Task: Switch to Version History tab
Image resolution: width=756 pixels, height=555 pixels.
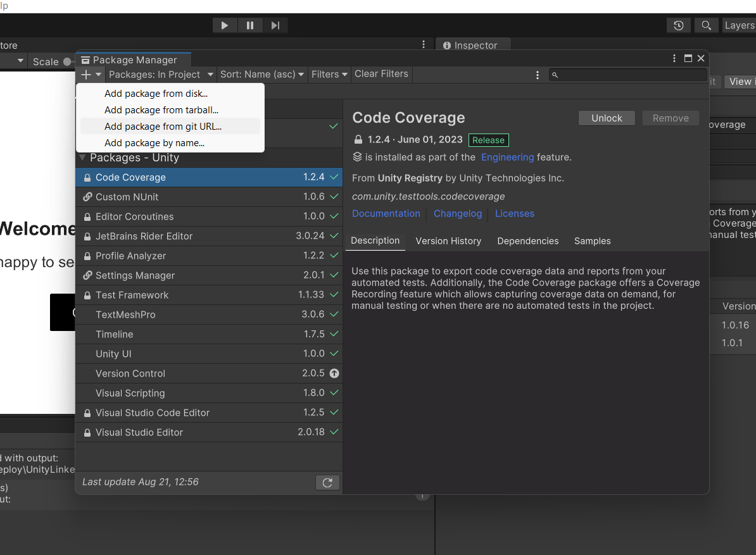Action: 448,241
